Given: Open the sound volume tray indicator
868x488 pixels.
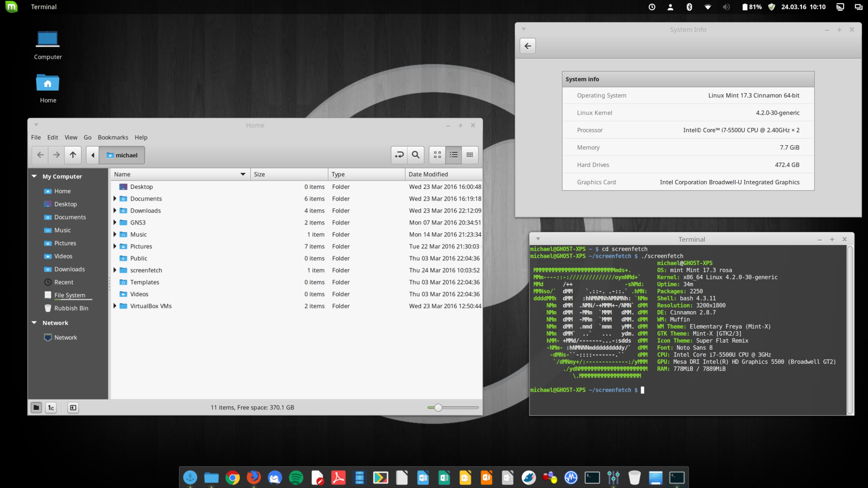Looking at the screenshot, I should [x=726, y=7].
